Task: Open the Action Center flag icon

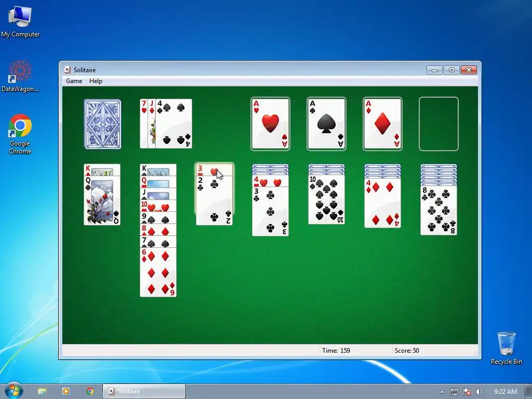Action: click(x=467, y=392)
